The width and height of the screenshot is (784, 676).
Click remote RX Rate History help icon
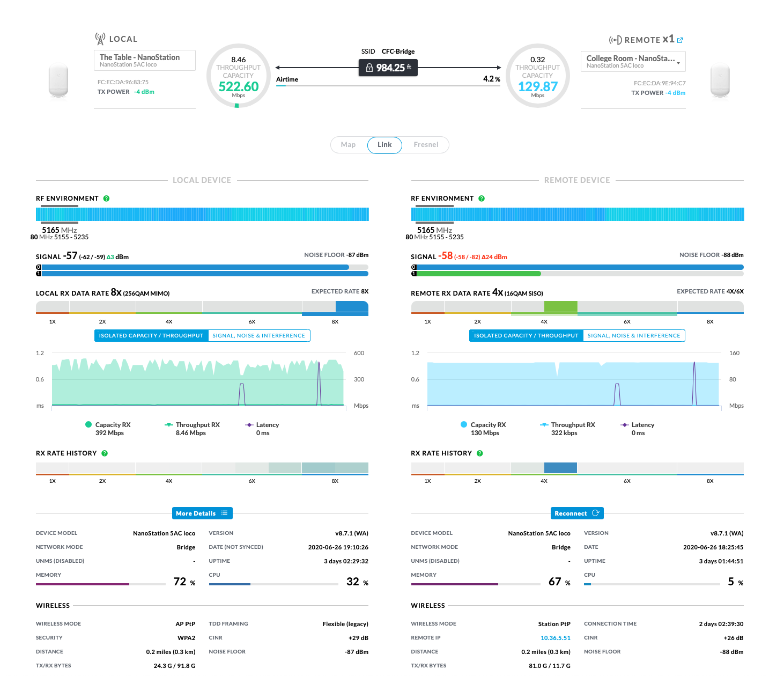coord(480,453)
